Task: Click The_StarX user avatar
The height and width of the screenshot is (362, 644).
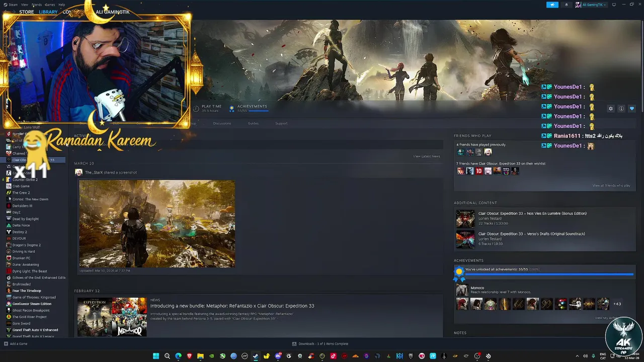Action: point(78,172)
